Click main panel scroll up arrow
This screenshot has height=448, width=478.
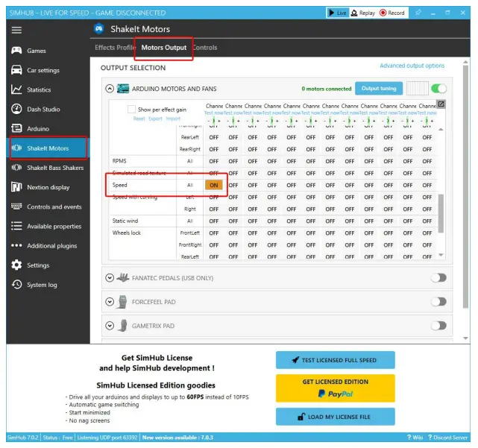tap(465, 62)
